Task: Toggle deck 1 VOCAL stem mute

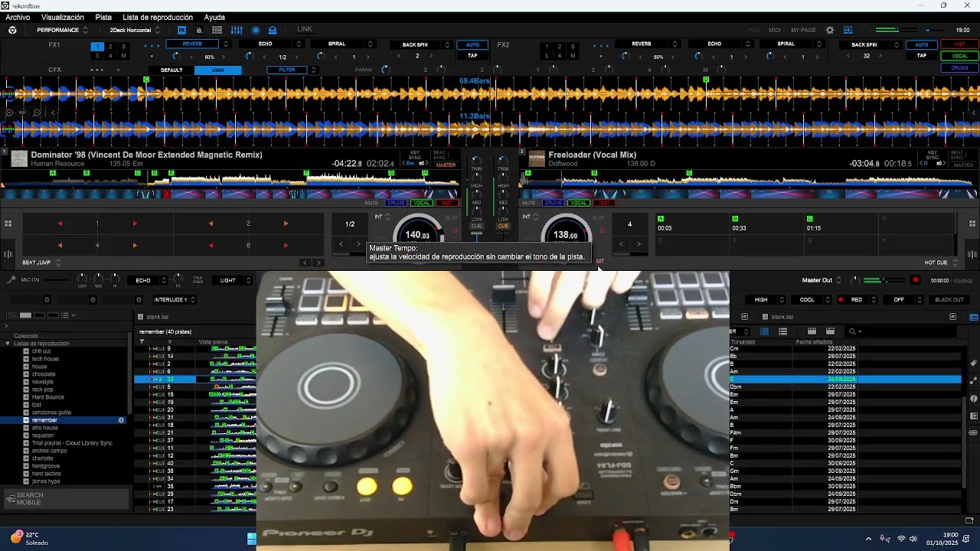Action: coord(422,203)
